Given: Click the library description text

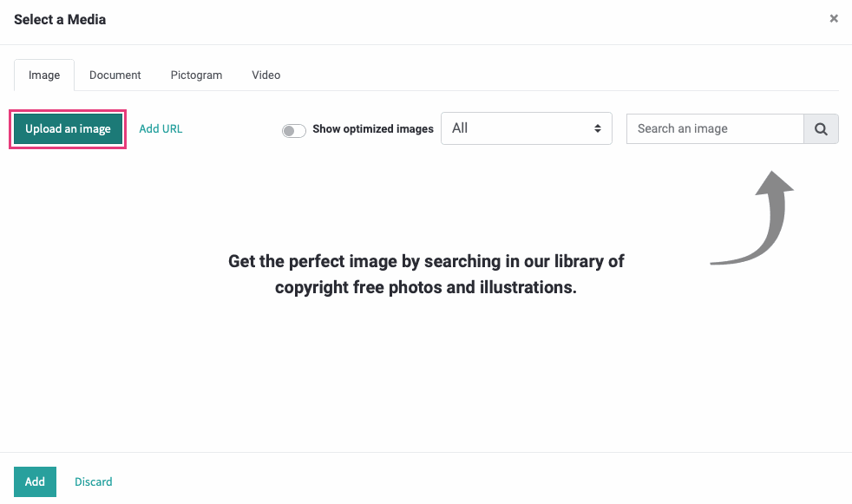Looking at the screenshot, I should [x=426, y=274].
